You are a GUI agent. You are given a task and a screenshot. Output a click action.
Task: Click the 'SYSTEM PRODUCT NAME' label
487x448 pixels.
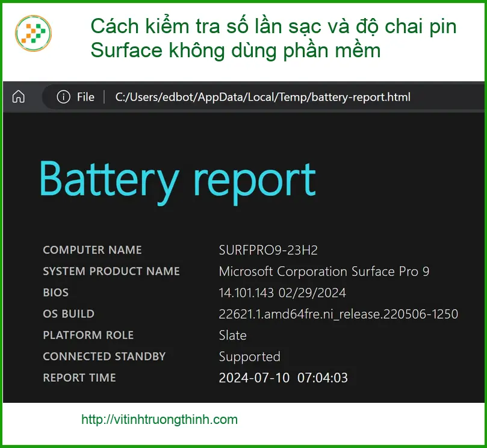click(111, 271)
